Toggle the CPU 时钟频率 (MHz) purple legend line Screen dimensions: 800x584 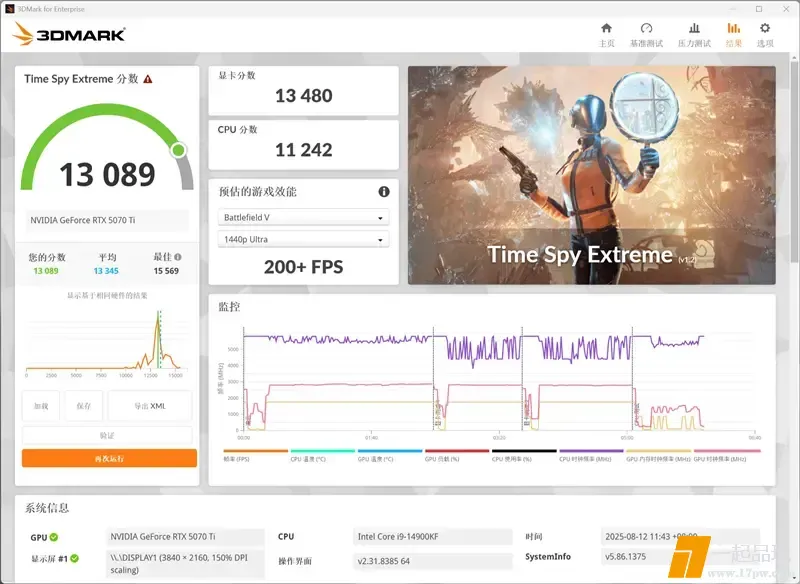tap(591, 451)
